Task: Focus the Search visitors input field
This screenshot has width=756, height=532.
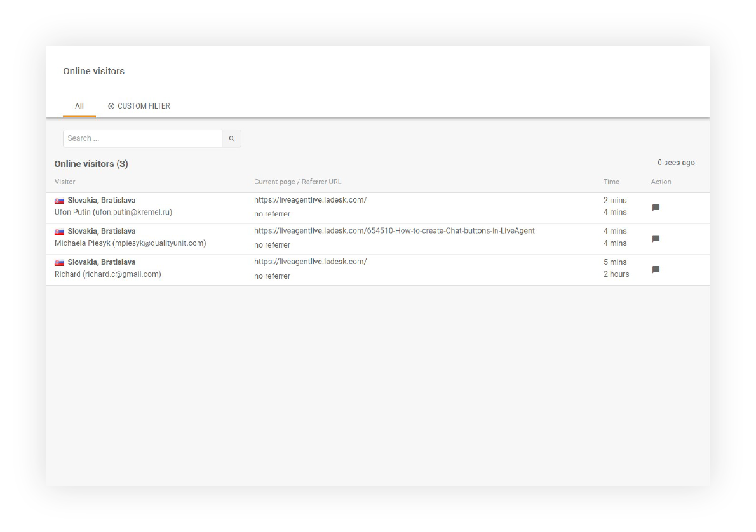Action: click(143, 138)
